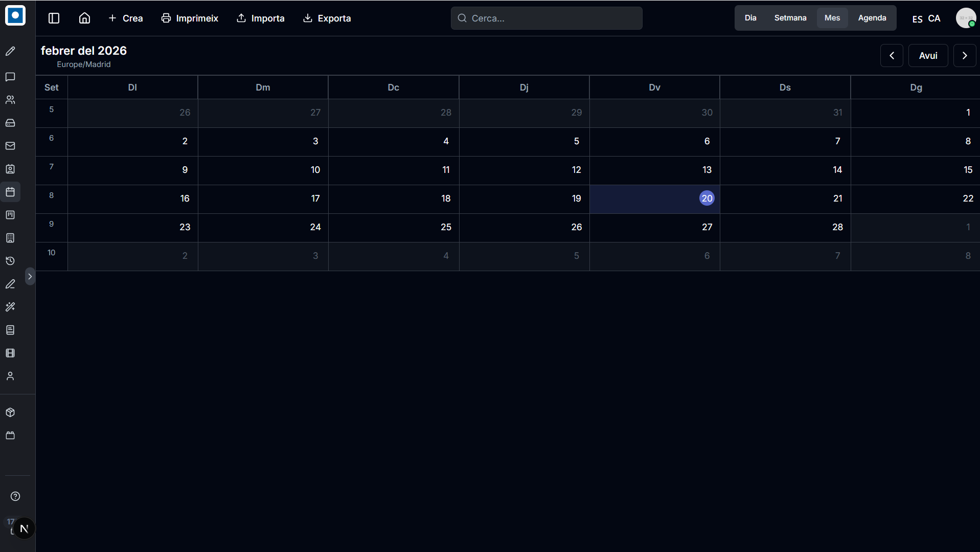Image resolution: width=980 pixels, height=552 pixels.
Task: Click the Crea button
Action: [x=126, y=18]
